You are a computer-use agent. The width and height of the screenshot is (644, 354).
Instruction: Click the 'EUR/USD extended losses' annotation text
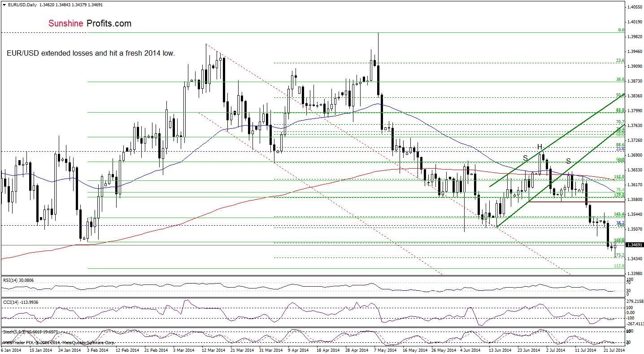tap(91, 53)
